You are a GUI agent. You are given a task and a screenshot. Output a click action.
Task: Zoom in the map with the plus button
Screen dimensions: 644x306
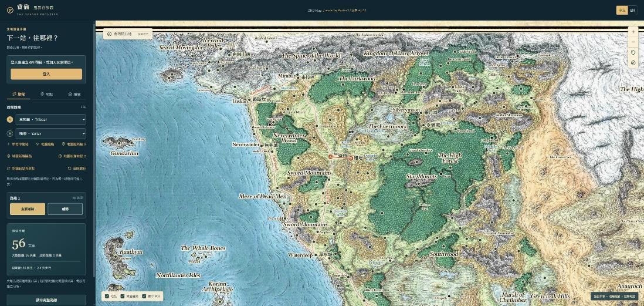click(x=633, y=32)
